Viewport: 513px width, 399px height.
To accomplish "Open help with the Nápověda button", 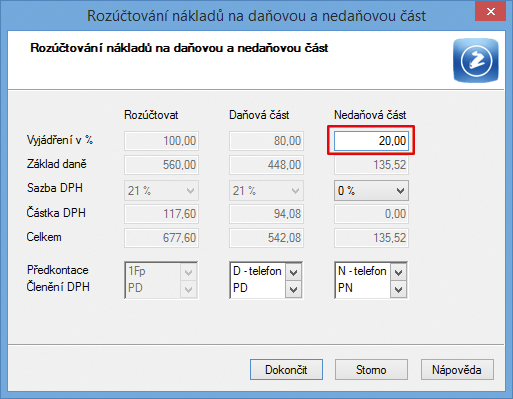I will coord(457,369).
